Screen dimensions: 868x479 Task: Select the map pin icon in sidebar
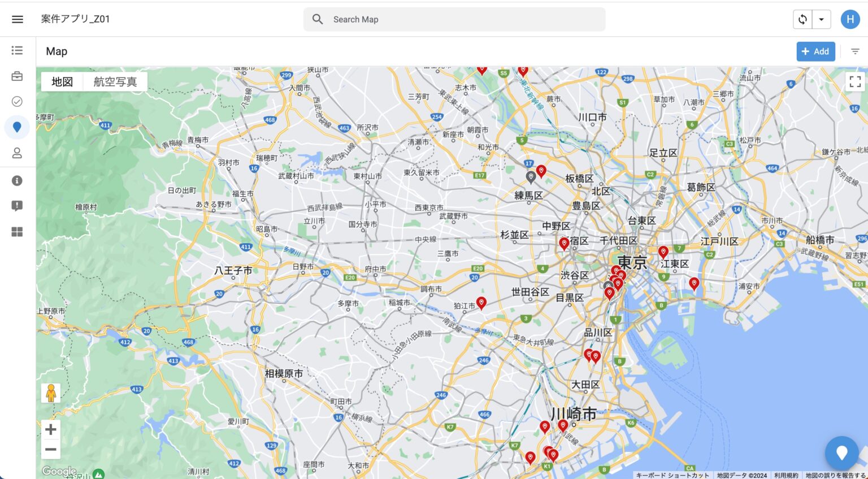coord(17,127)
